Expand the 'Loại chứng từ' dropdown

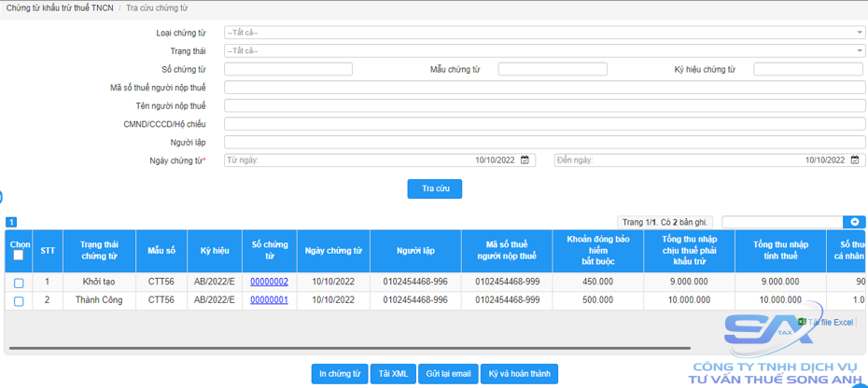coord(544,33)
